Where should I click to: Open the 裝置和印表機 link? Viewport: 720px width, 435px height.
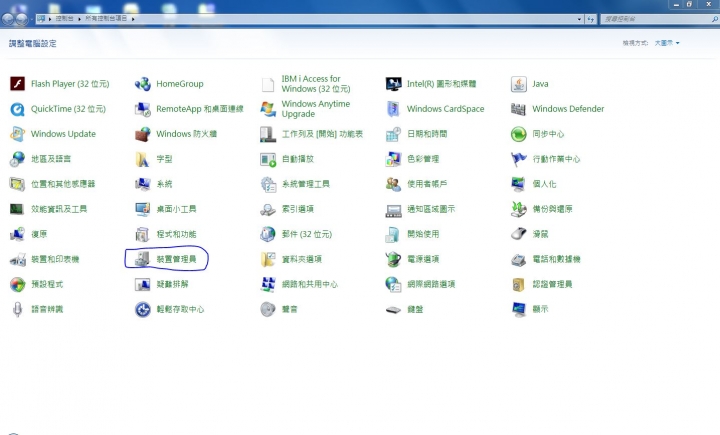click(x=55, y=260)
